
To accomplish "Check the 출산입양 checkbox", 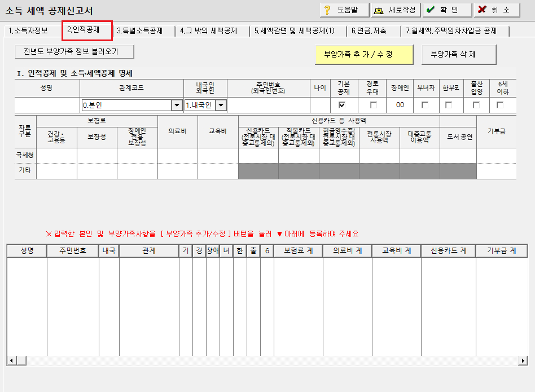I will (x=476, y=105).
